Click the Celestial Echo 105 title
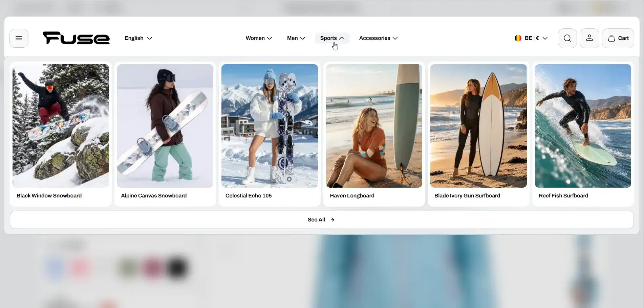The height and width of the screenshot is (308, 644). click(x=249, y=196)
